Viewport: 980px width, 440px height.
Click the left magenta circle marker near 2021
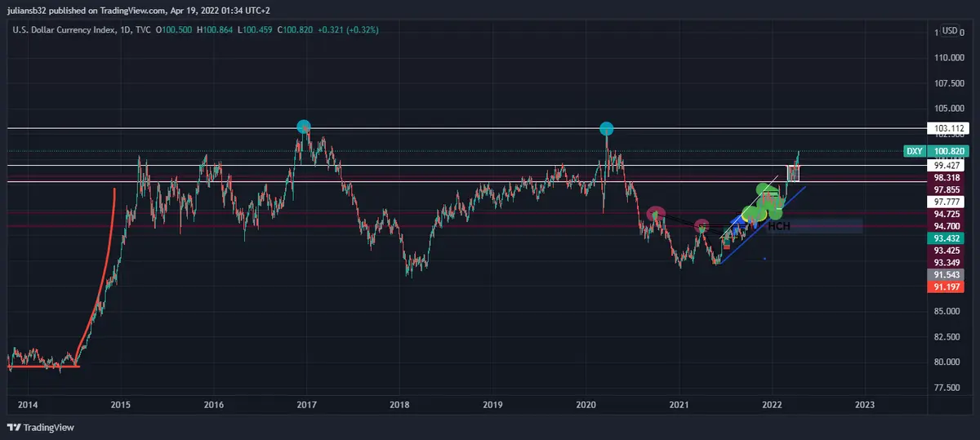point(656,215)
